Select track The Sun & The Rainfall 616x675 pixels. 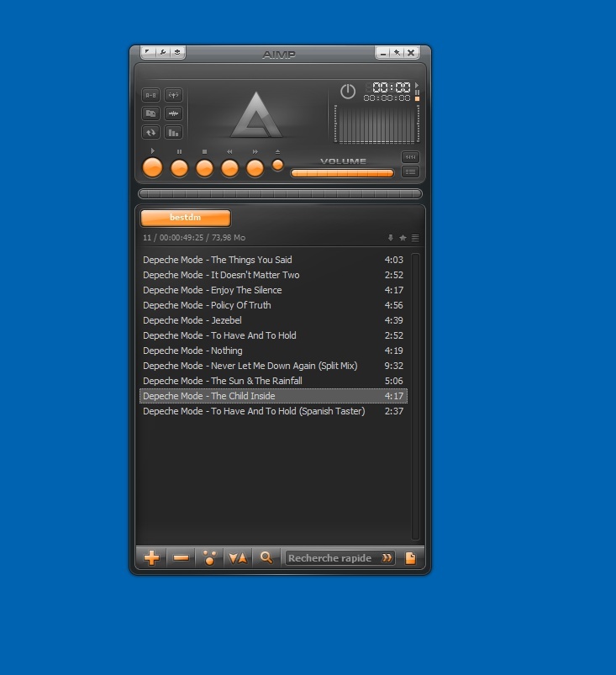coord(273,381)
